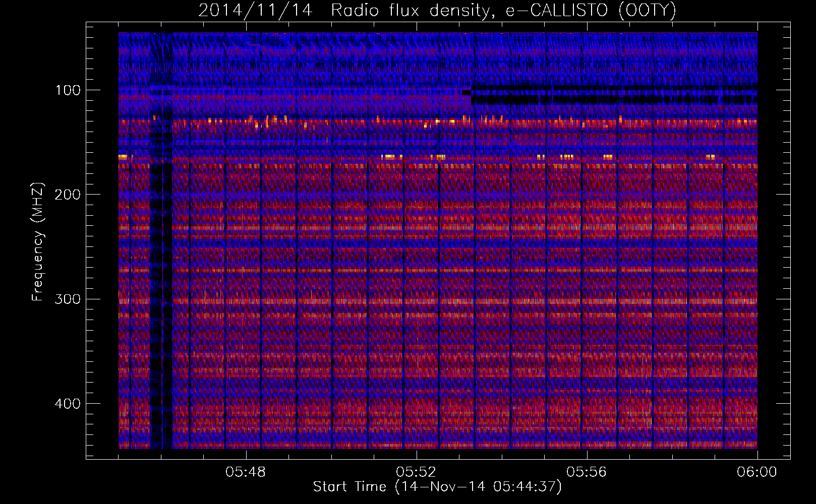Click the '05:52' time tick label
This screenshot has height=504, width=816.
(417, 472)
